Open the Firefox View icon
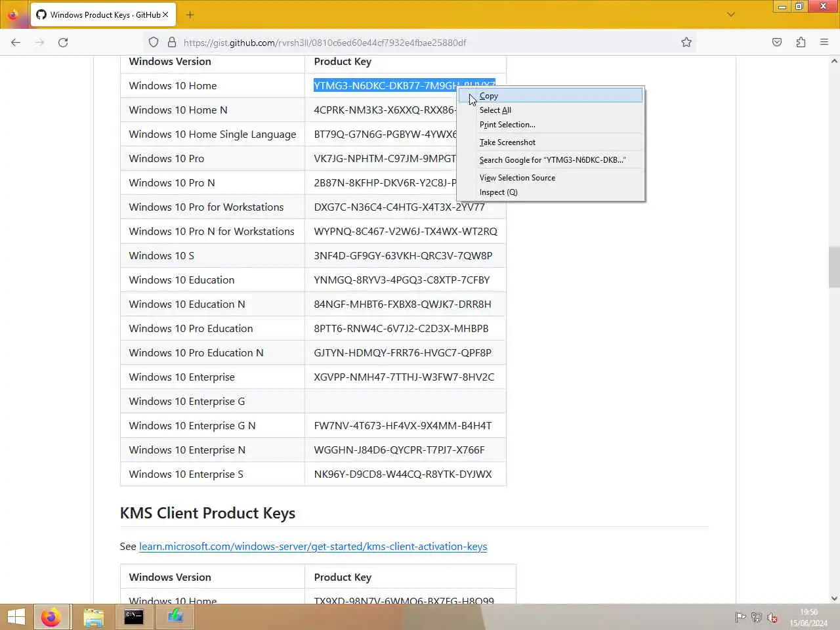This screenshot has width=840, height=630. click(13, 14)
